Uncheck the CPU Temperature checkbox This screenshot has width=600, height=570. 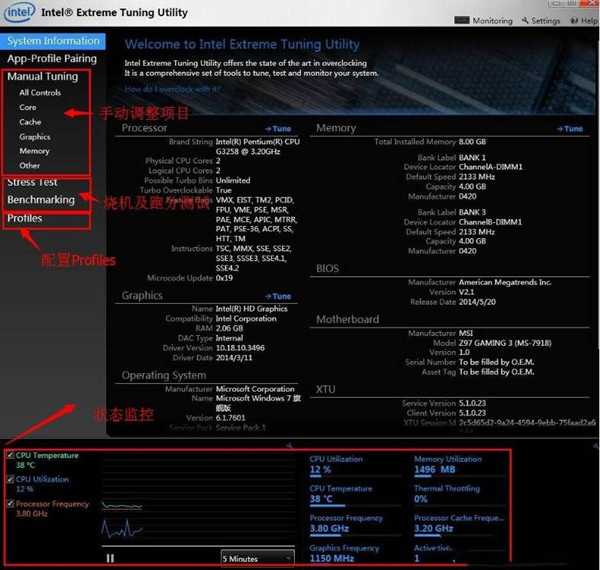click(10, 456)
